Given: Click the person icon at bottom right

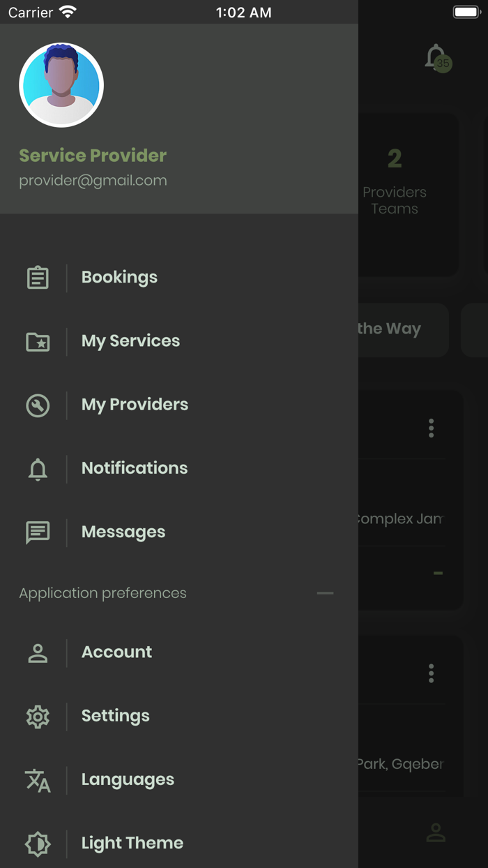Looking at the screenshot, I should click(x=435, y=831).
